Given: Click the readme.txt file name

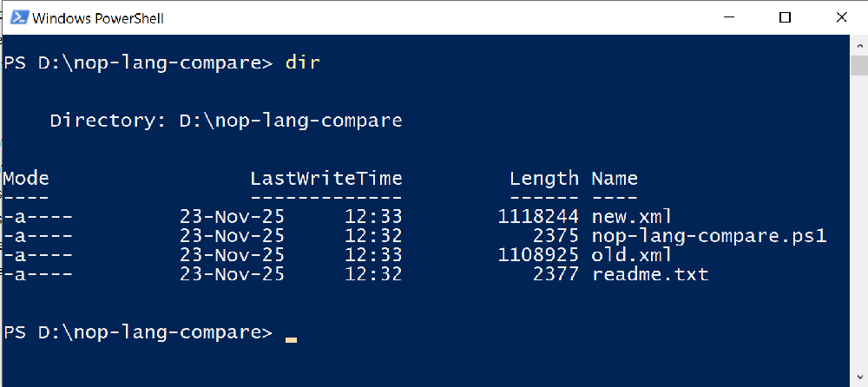Looking at the screenshot, I should pos(649,275).
